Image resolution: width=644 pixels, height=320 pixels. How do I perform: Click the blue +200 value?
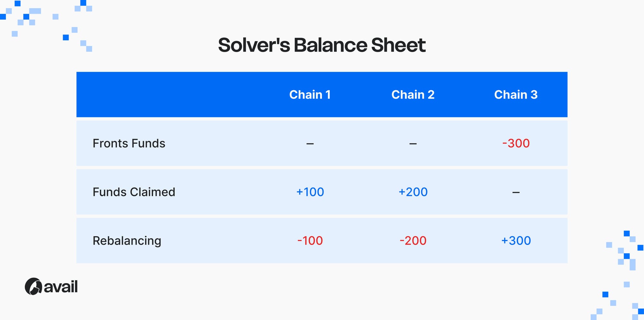pos(413,192)
